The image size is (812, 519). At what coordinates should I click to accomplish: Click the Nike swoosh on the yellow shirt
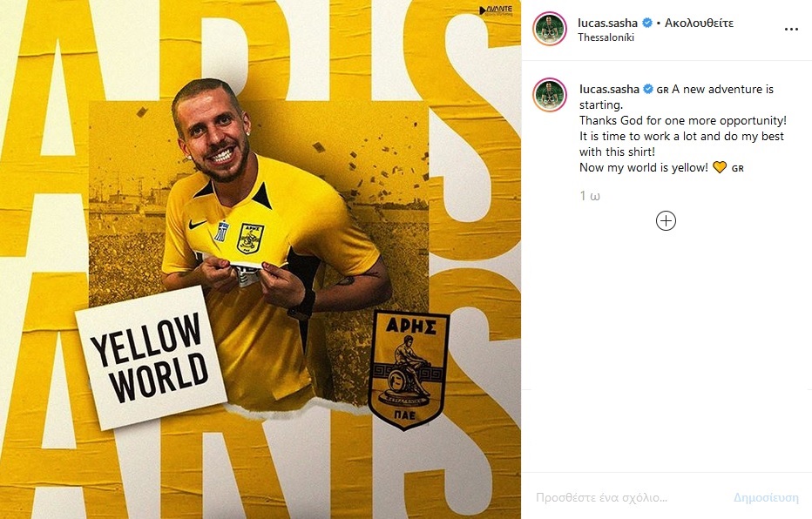(x=198, y=225)
